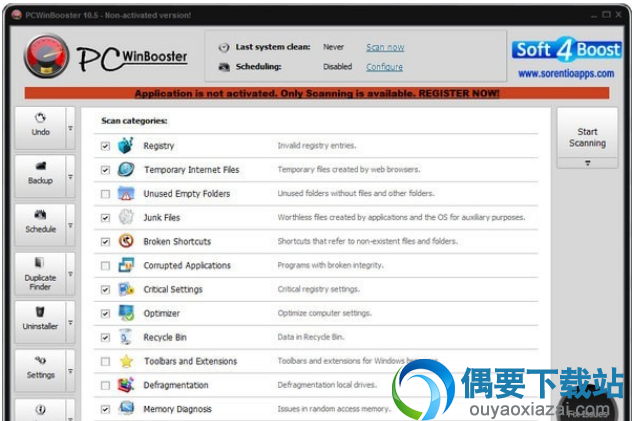Visit the www.sorentioapps.com link
The height and width of the screenshot is (421, 635).
pyautogui.click(x=566, y=73)
